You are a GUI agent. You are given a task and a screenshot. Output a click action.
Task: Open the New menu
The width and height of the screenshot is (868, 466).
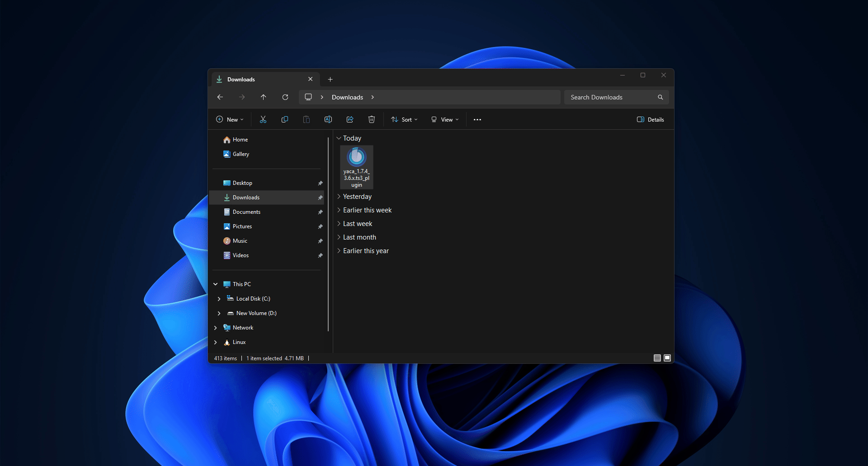pyautogui.click(x=230, y=119)
